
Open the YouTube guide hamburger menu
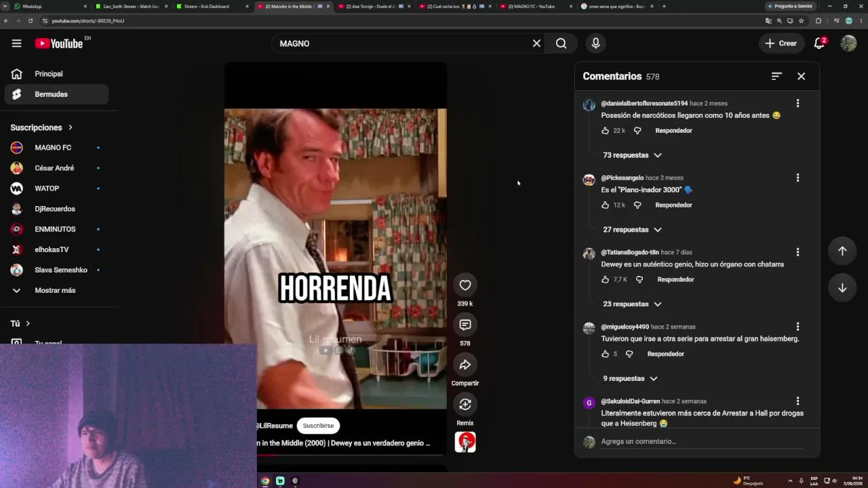(16, 43)
